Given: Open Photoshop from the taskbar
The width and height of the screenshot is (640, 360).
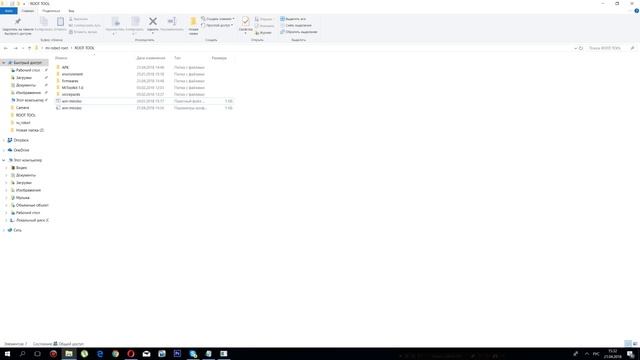Looking at the screenshot, I should pyautogui.click(x=177, y=353).
